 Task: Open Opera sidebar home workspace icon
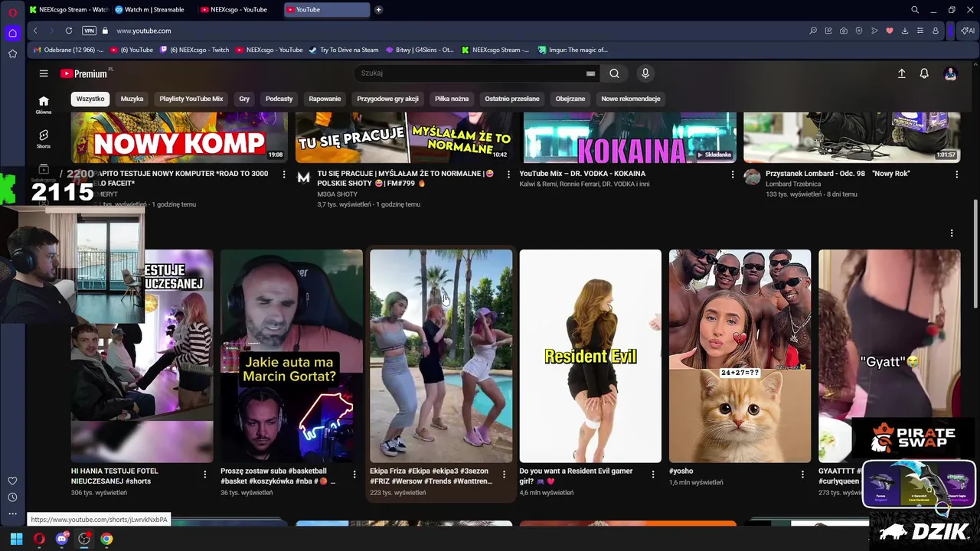[x=12, y=33]
